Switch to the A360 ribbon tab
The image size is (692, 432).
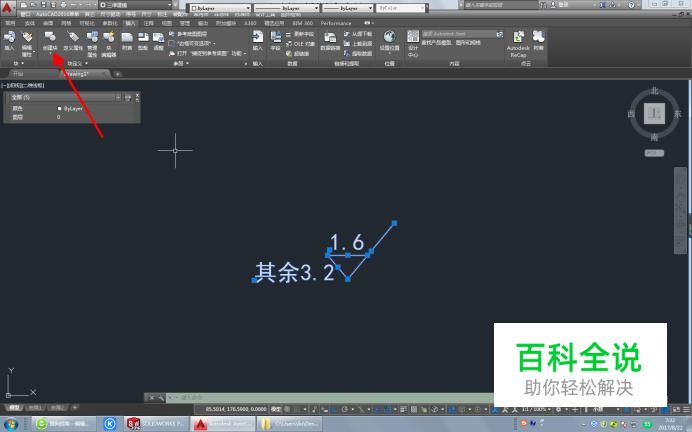pyautogui.click(x=250, y=23)
